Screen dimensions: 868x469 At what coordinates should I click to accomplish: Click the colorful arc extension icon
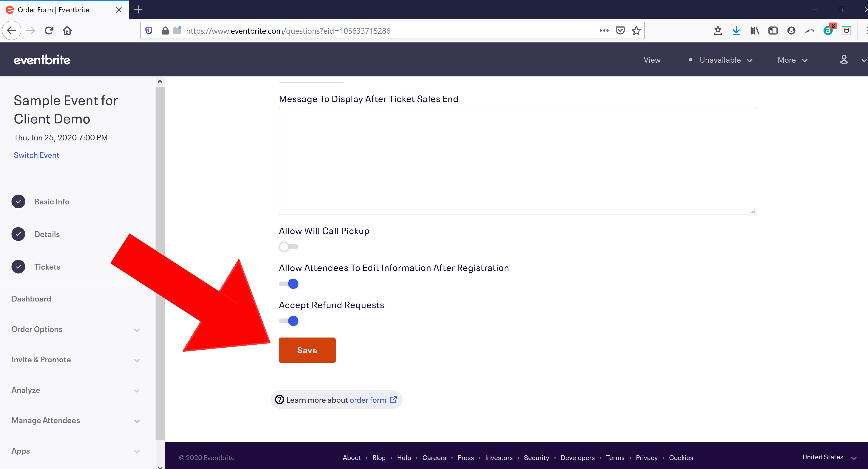coord(810,31)
